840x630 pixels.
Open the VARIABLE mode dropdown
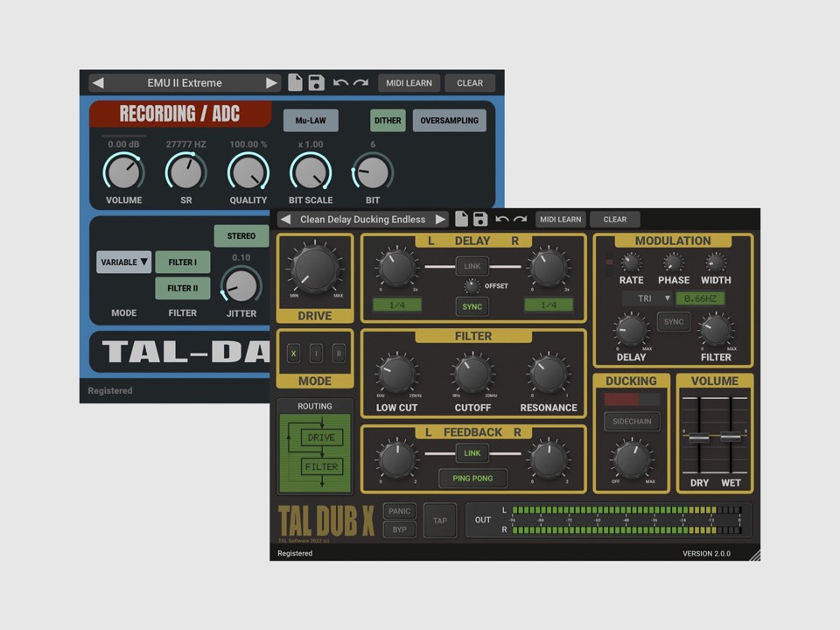(123, 262)
